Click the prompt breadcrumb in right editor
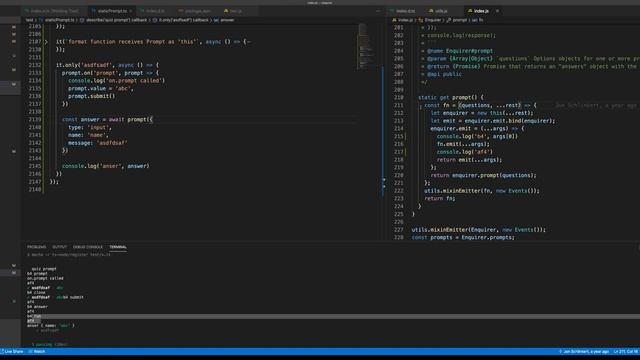The width and height of the screenshot is (640, 360). click(x=457, y=20)
